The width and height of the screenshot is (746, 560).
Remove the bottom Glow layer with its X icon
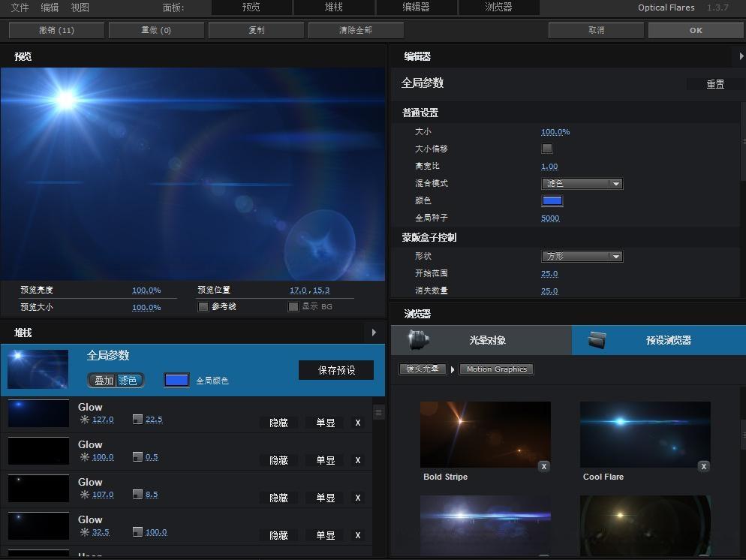point(358,535)
